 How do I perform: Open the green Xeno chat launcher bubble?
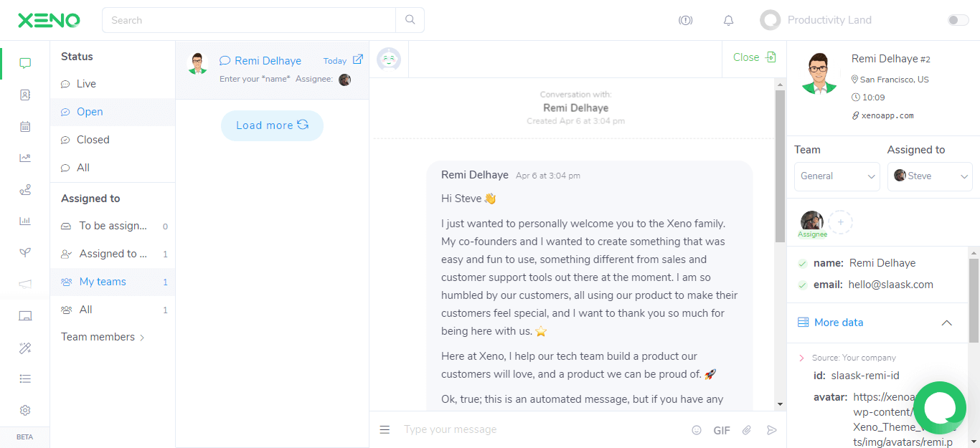point(940,409)
